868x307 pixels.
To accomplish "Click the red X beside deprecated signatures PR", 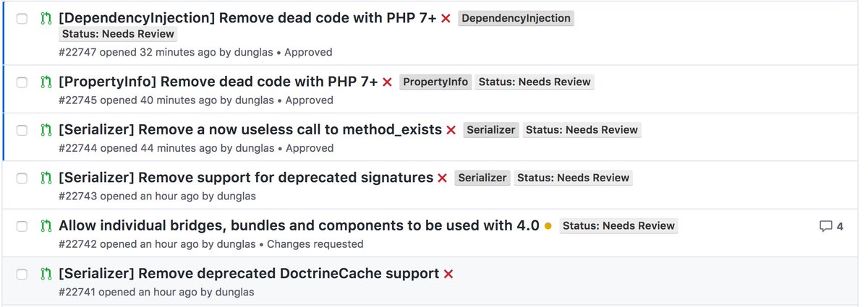I will pyautogui.click(x=443, y=178).
